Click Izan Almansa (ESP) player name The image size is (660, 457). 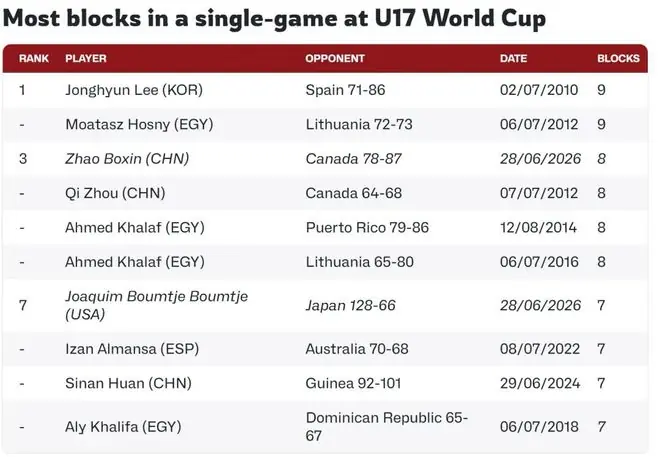(x=132, y=349)
